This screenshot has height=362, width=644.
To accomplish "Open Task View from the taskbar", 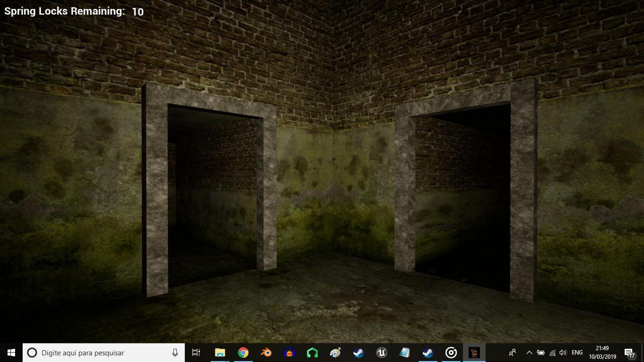I will tap(196, 353).
